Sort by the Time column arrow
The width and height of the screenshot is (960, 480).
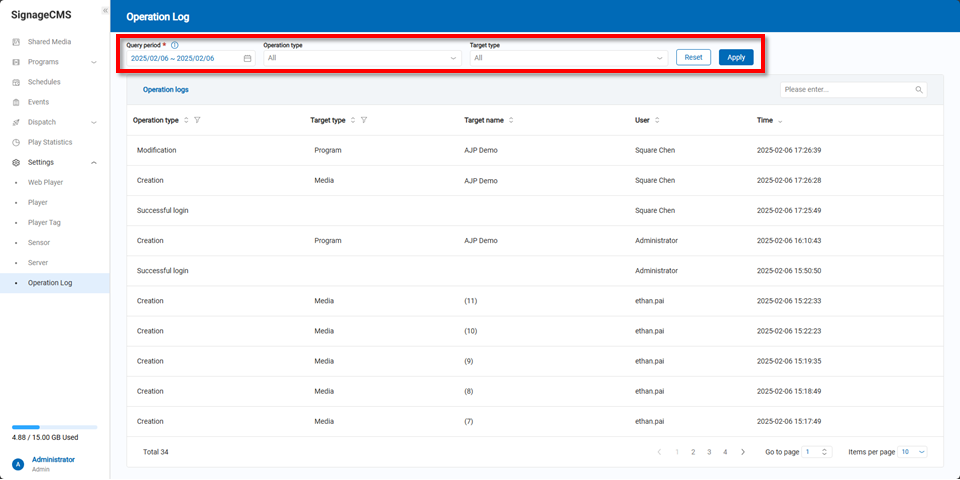pos(780,121)
